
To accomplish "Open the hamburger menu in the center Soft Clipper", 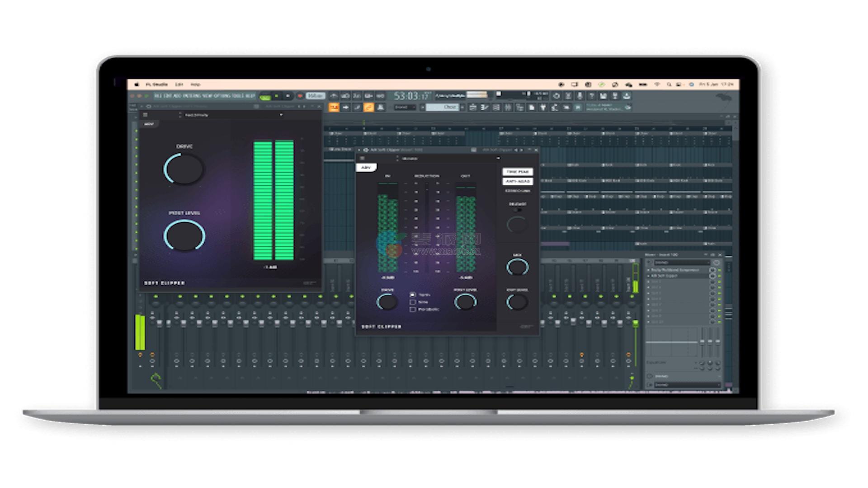I will (362, 158).
